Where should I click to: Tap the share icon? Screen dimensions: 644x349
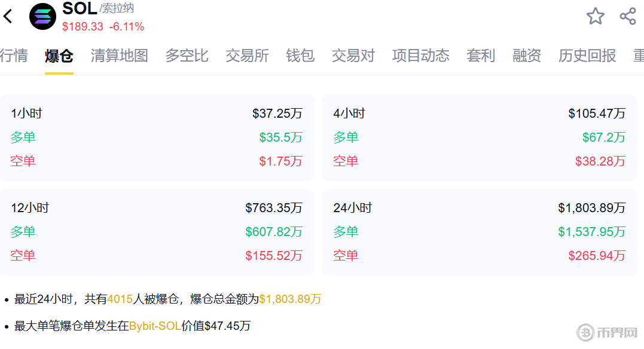click(x=628, y=16)
